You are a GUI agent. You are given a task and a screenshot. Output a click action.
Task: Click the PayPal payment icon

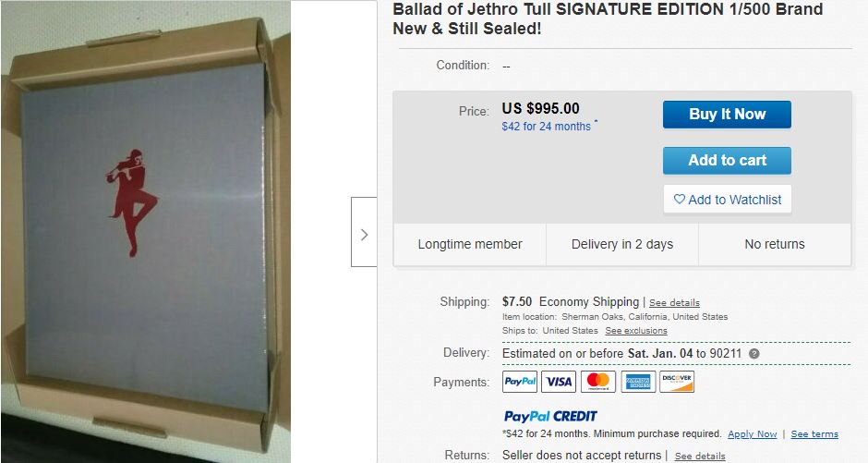[519, 382]
